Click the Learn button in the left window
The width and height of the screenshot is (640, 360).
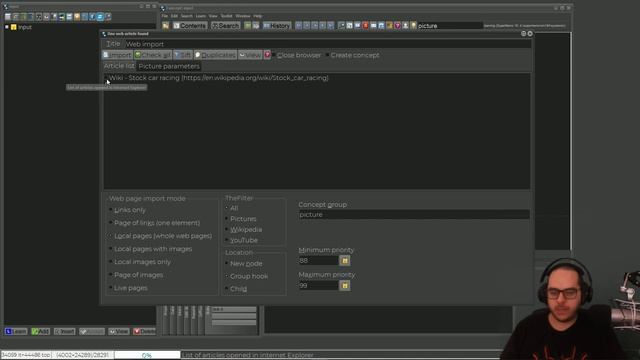pos(16,331)
